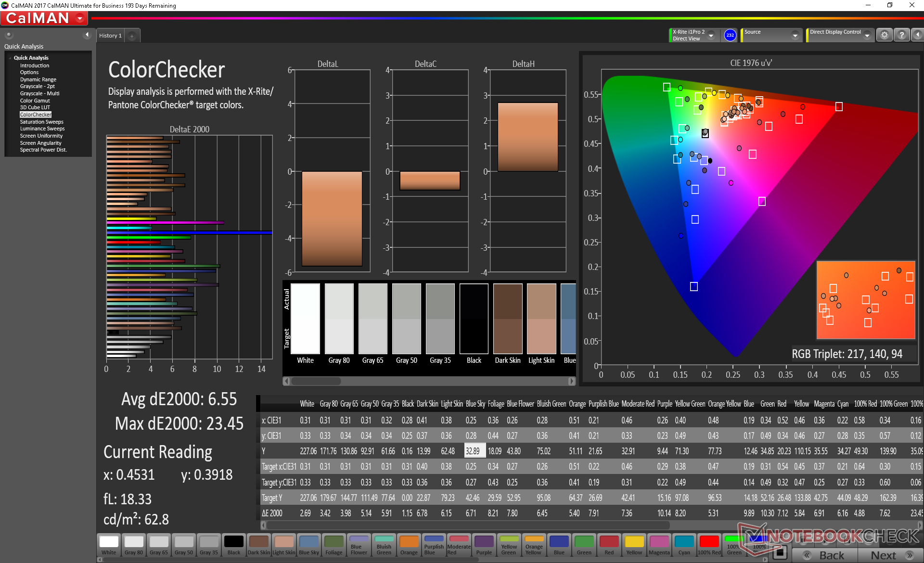
Task: Expand the Source dropdown
Action: (x=795, y=35)
